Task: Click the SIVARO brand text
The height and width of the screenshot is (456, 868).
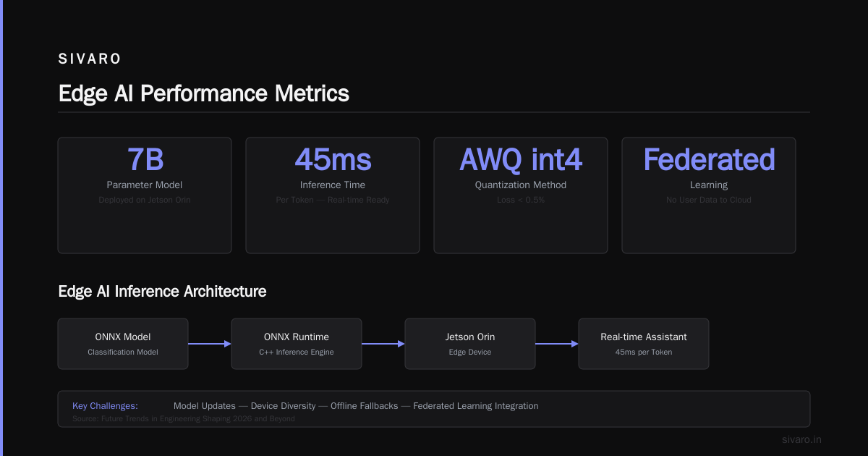Action: click(x=90, y=59)
